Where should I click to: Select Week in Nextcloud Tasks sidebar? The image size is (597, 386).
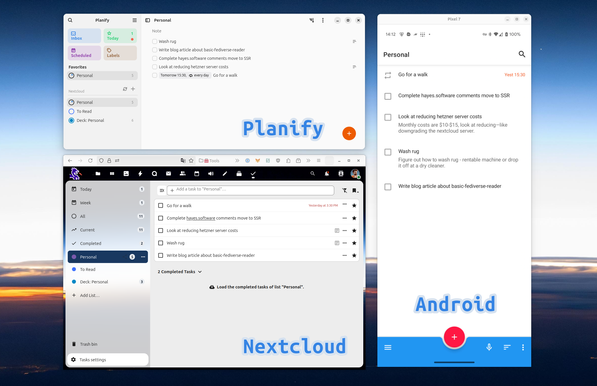tap(108, 203)
